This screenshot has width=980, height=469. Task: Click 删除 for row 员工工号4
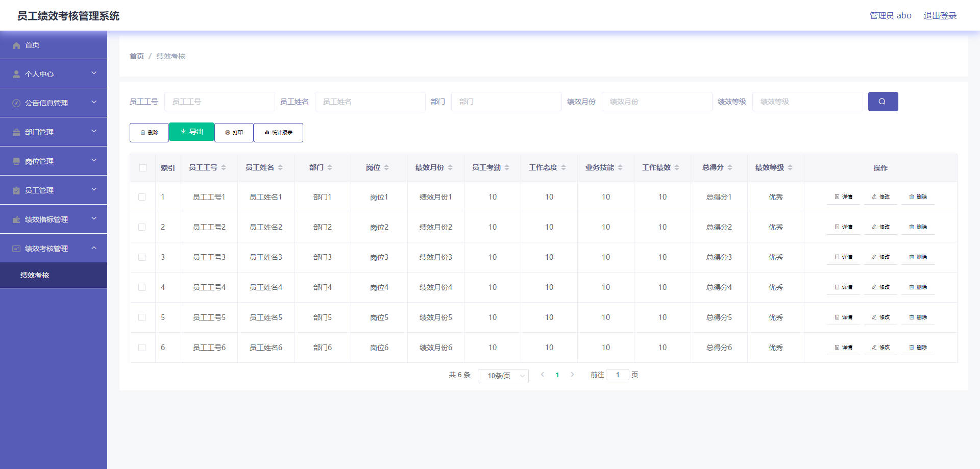pyautogui.click(x=918, y=287)
